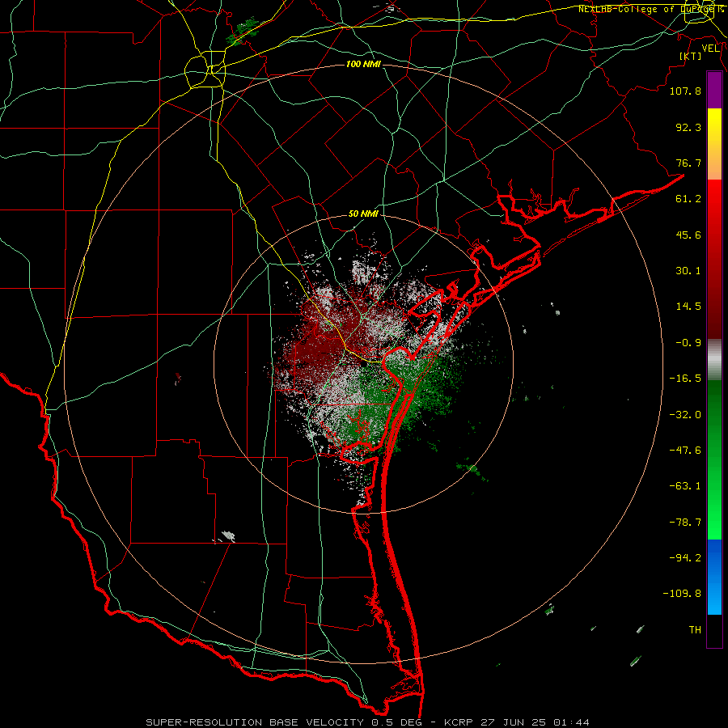Click the 100 NMI range ring label
Screen dimensions: 728x728
pos(363,64)
